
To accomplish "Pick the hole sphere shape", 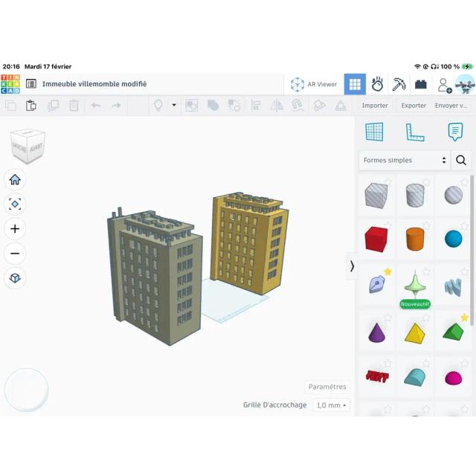I will coord(453,195).
